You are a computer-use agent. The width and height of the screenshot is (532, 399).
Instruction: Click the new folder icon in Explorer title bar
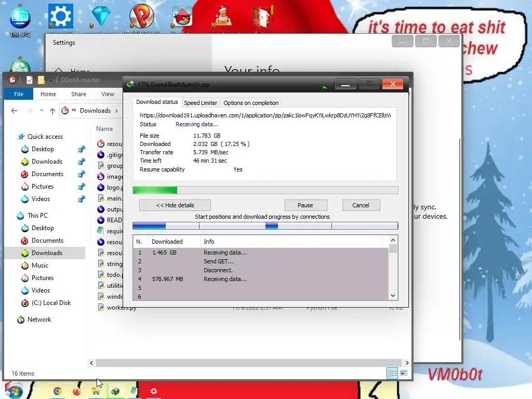point(41,80)
